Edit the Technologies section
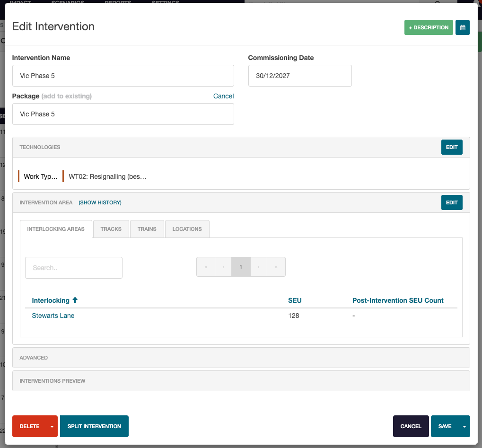The height and width of the screenshot is (448, 482). [x=451, y=147]
